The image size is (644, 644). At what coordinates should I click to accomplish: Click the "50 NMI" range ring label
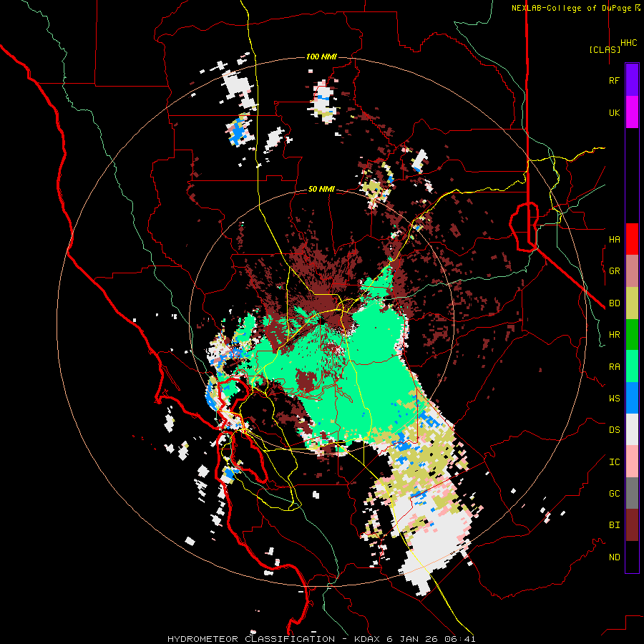tap(321, 189)
